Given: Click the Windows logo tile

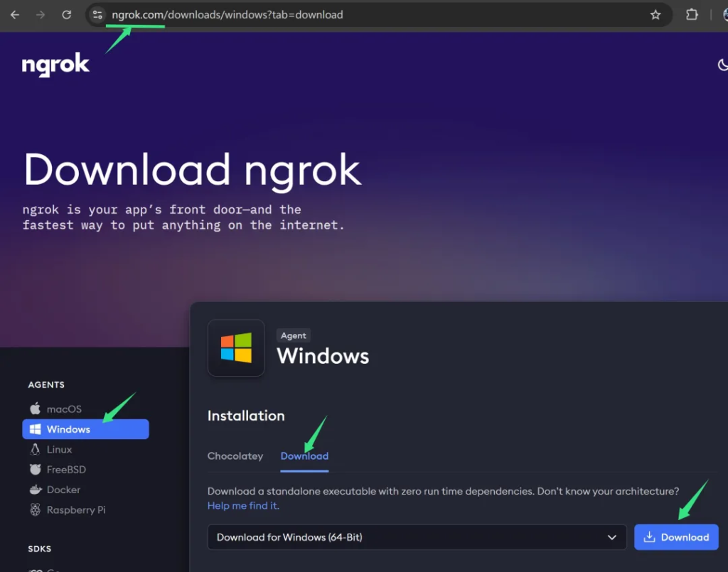Looking at the screenshot, I should tap(236, 347).
